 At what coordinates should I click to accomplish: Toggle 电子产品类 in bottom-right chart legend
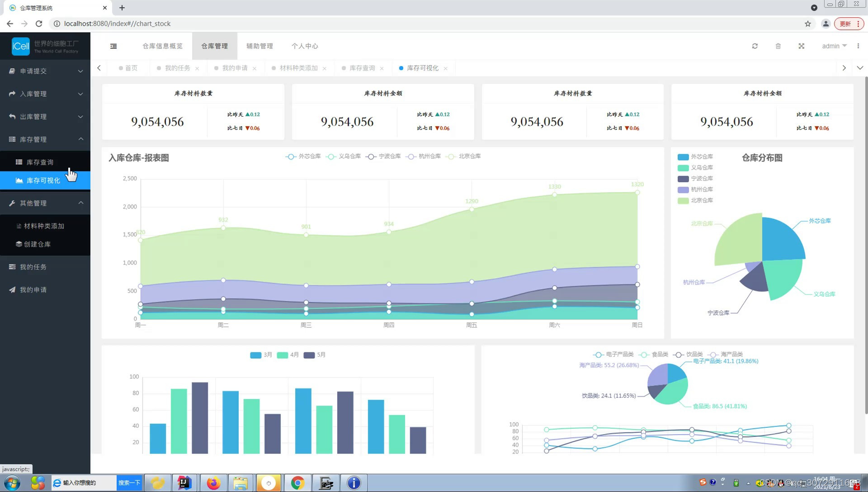click(x=613, y=355)
